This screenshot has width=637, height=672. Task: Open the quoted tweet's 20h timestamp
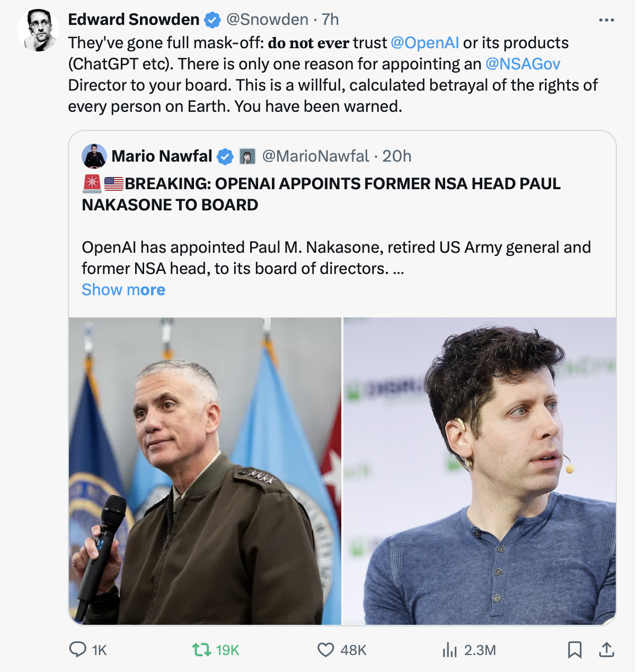coord(396,156)
